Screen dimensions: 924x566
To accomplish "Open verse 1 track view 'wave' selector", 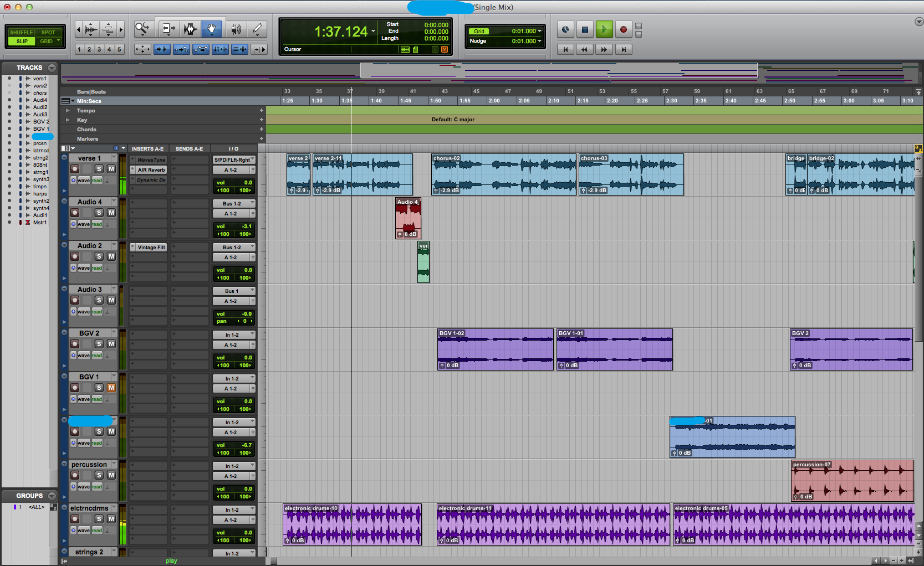I will [84, 181].
